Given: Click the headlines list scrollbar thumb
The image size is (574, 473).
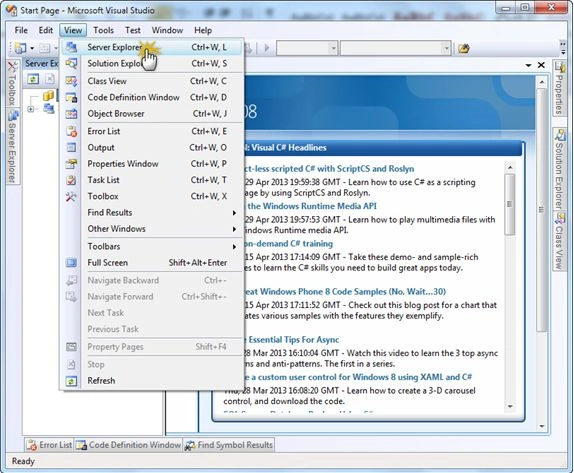Looking at the screenshot, I should pyautogui.click(x=510, y=204).
